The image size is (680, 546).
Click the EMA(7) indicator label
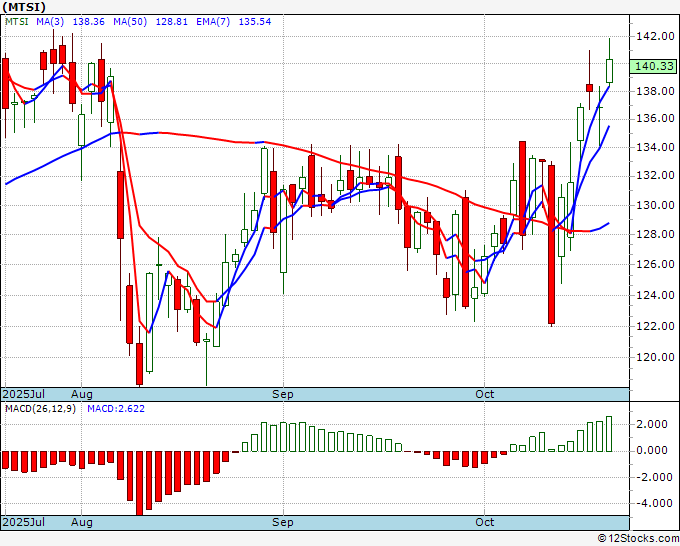213,21
